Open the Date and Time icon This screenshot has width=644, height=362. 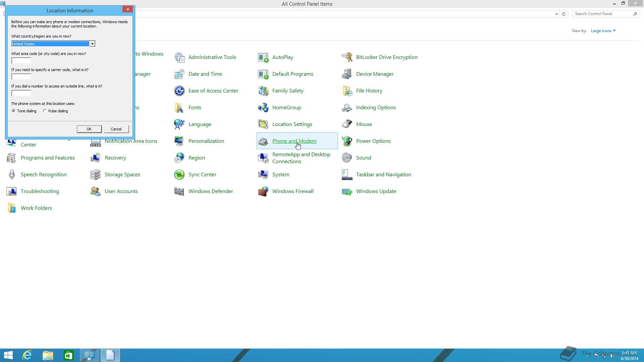tap(179, 74)
